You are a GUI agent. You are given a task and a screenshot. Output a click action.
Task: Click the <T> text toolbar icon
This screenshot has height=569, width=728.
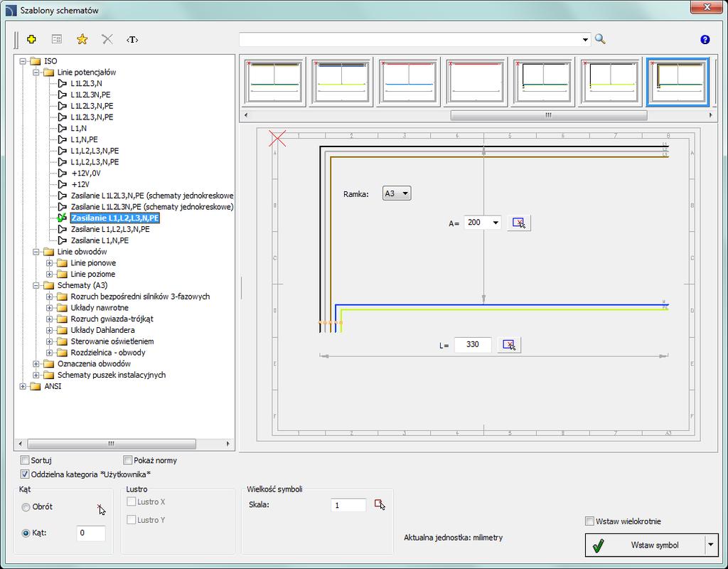coord(132,40)
